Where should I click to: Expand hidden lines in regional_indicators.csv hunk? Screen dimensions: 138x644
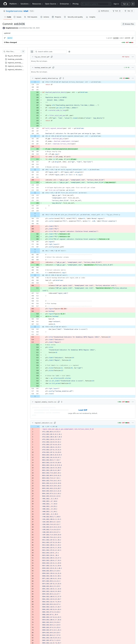click(x=38, y=427)
